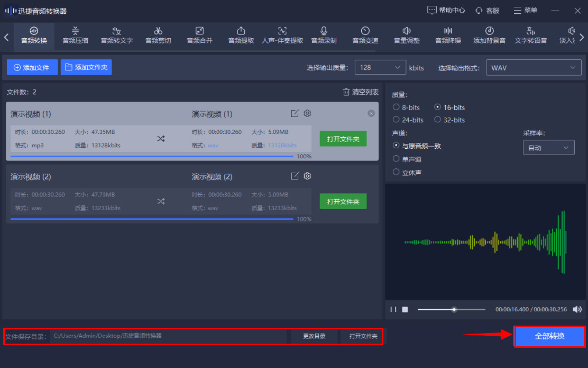Expand the 采样率 自动 dropdown
The image size is (588, 368).
[549, 148]
